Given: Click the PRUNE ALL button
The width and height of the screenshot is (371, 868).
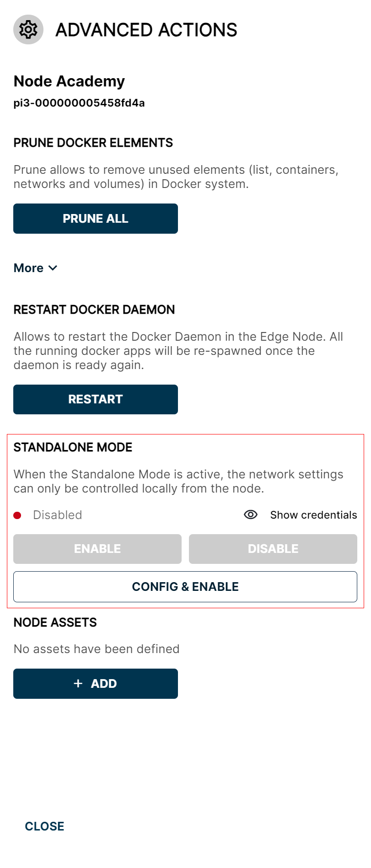Looking at the screenshot, I should (95, 218).
